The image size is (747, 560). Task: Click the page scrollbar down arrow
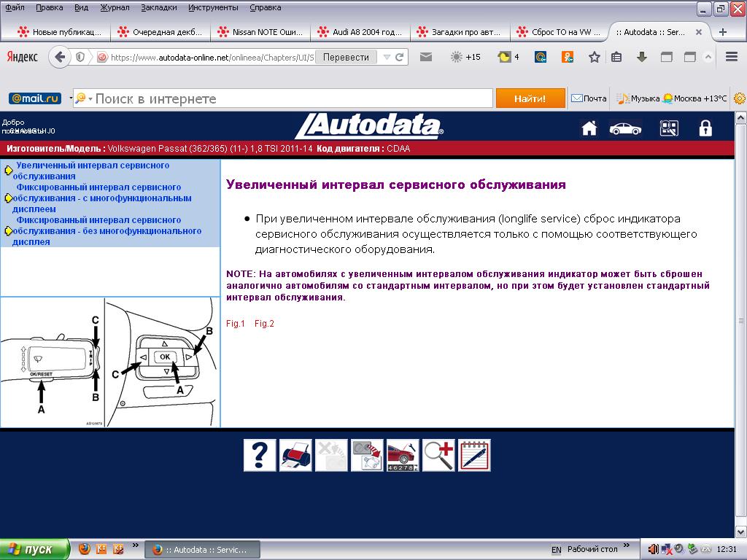[741, 532]
